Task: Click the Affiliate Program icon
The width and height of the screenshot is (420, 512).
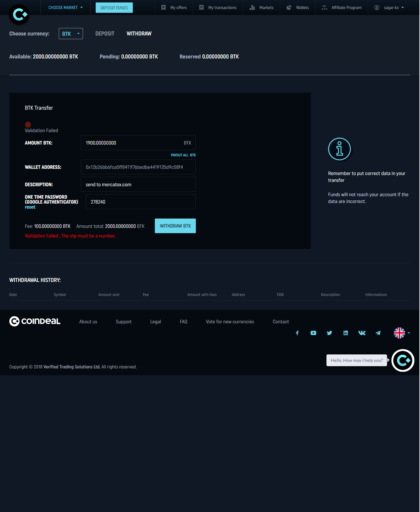Action: pyautogui.click(x=324, y=7)
